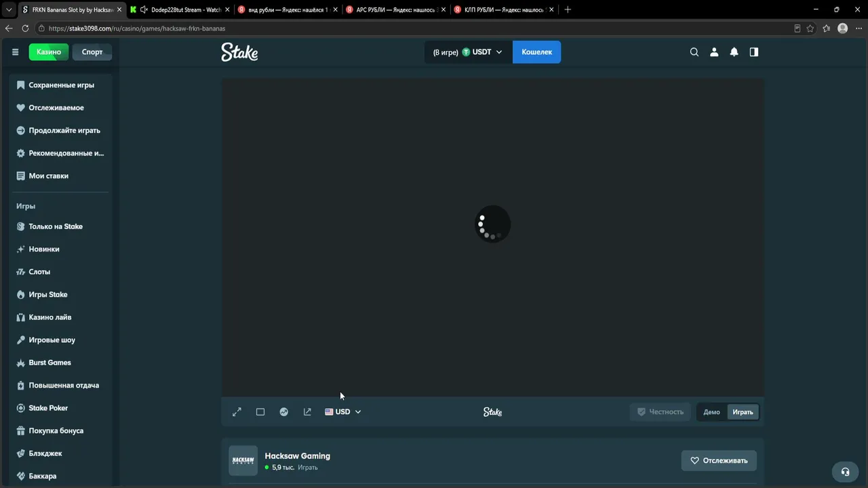Click the Отслеживать follow button
Screen dimensions: 868x488
click(x=719, y=461)
